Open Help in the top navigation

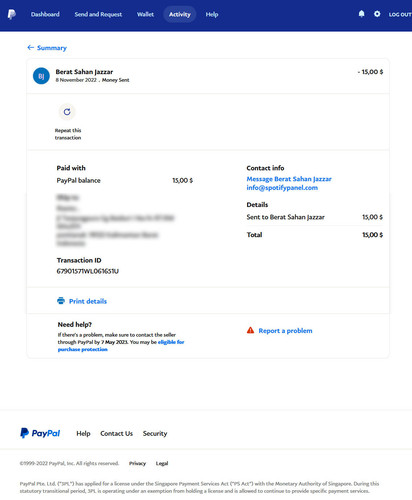coord(212,14)
